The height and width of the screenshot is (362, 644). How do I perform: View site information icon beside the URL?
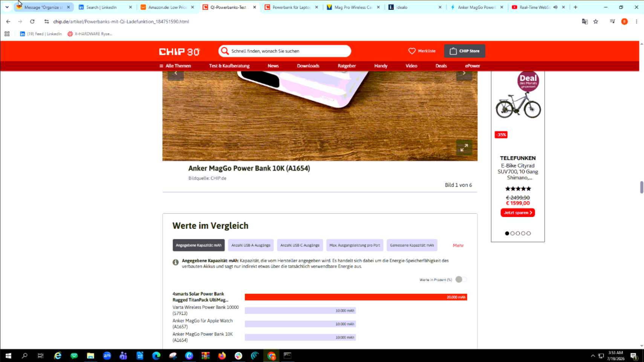47,21
